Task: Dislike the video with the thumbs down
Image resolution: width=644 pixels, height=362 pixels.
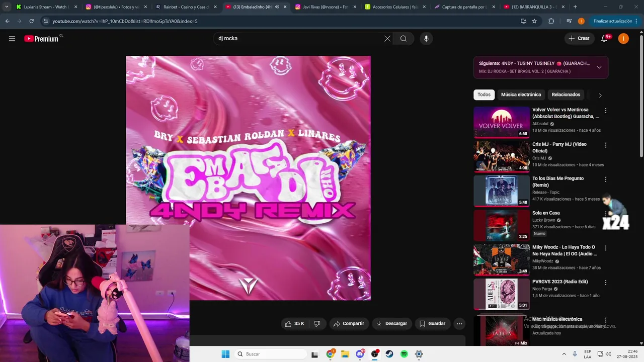Action: (317, 324)
